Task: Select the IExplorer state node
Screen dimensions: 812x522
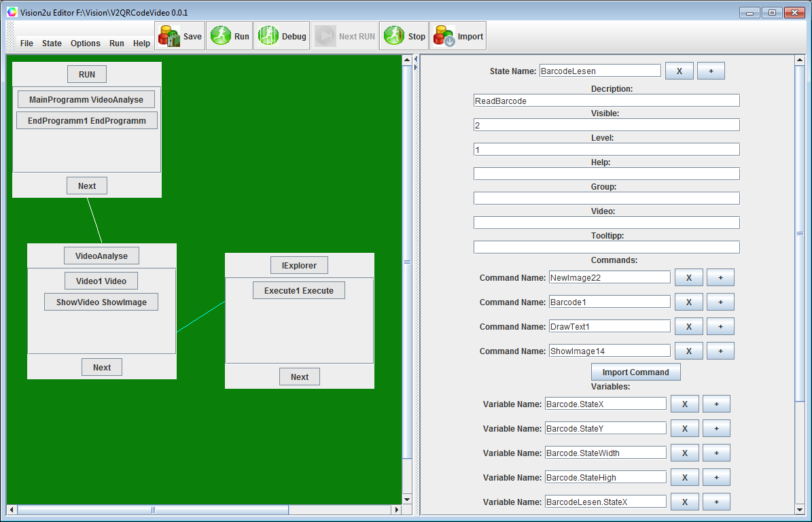Action: [299, 265]
